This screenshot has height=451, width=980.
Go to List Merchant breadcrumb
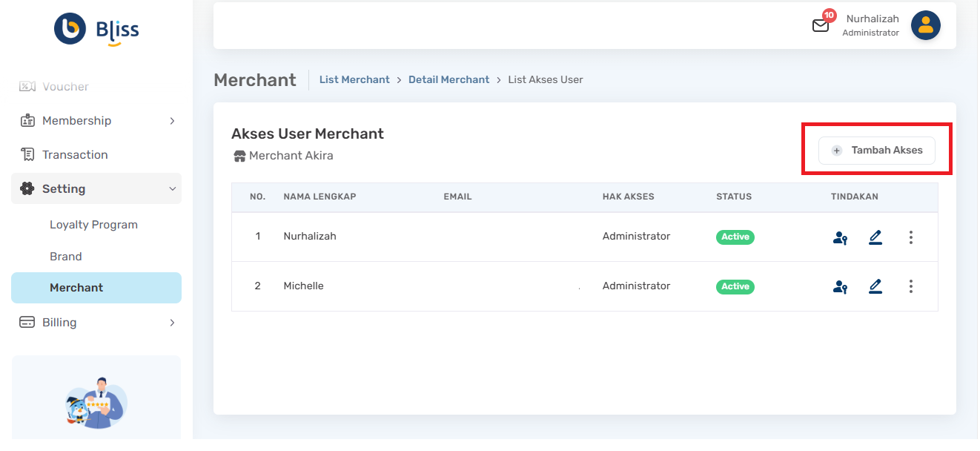pos(354,79)
